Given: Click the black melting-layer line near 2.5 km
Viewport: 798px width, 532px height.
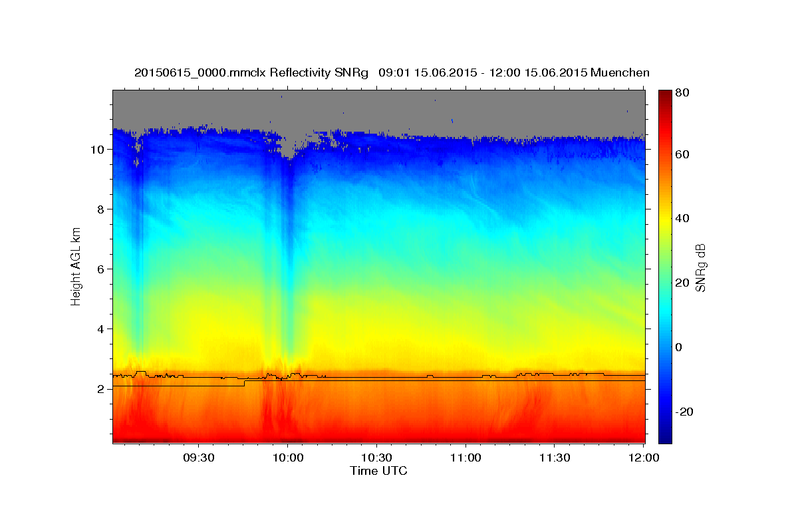Looking at the screenshot, I should tap(379, 377).
